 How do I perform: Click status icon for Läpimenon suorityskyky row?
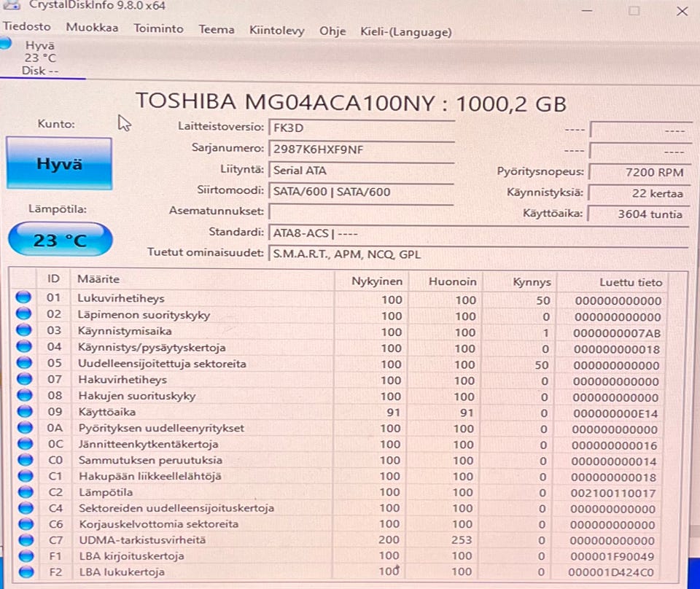pyautogui.click(x=23, y=314)
